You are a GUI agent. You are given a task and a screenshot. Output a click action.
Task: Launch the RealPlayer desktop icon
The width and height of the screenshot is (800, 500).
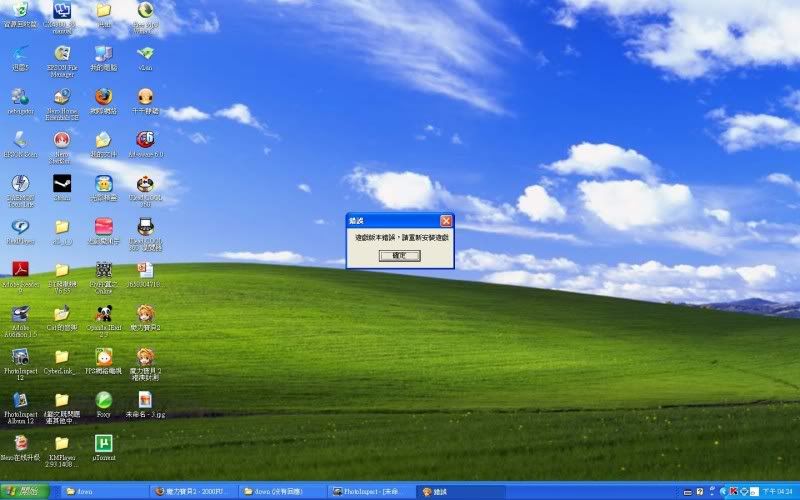tap(20, 231)
